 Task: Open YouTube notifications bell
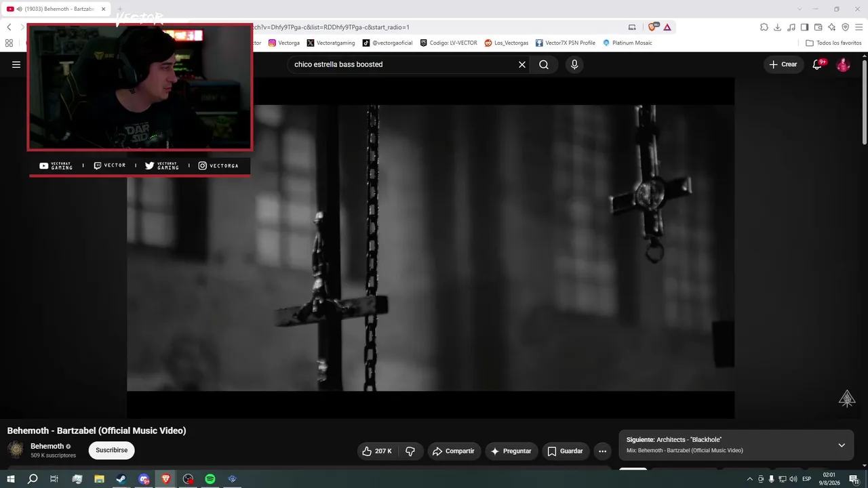pyautogui.click(x=818, y=64)
